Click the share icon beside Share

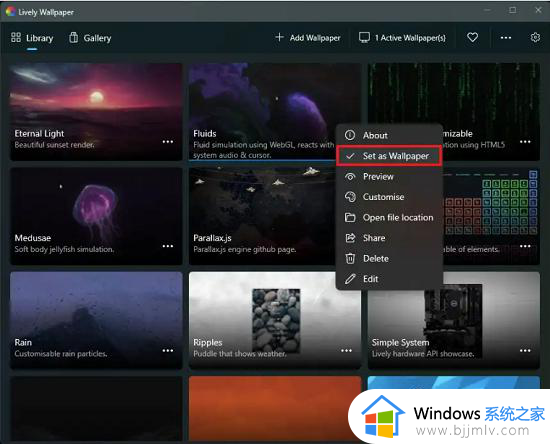350,238
